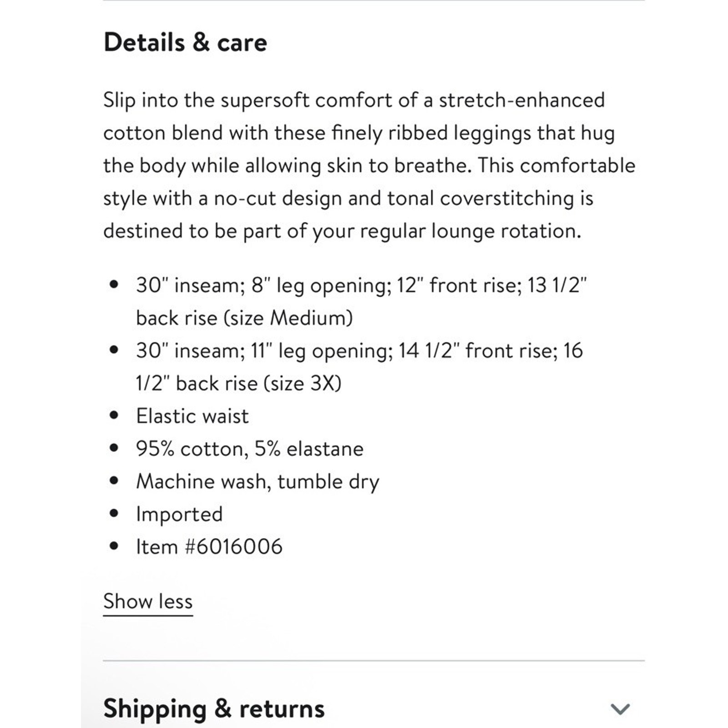Select the Elastic waist bullet text
The image size is (728, 728).
[192, 416]
